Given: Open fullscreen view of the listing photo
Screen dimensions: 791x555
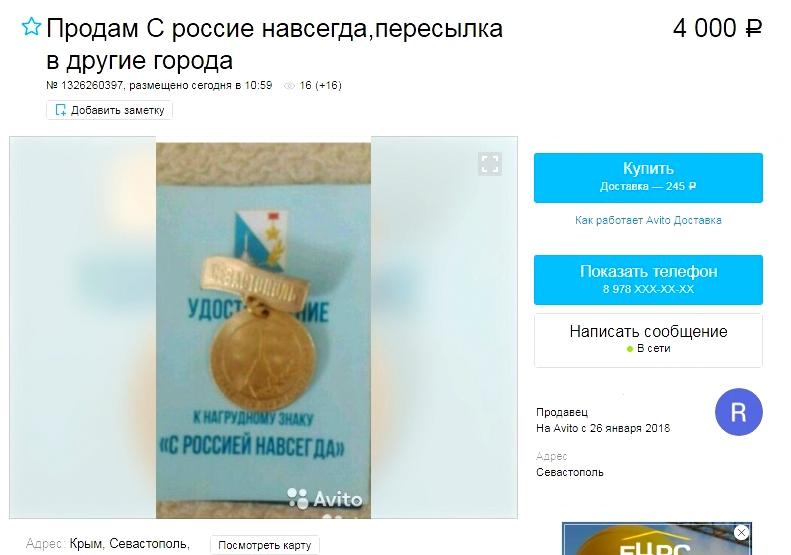Looking at the screenshot, I should click(490, 164).
